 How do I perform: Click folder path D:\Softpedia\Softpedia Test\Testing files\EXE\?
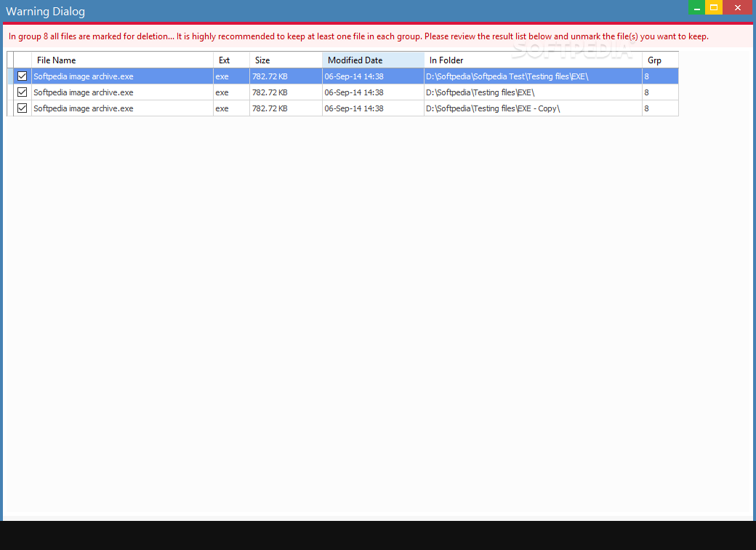point(507,76)
